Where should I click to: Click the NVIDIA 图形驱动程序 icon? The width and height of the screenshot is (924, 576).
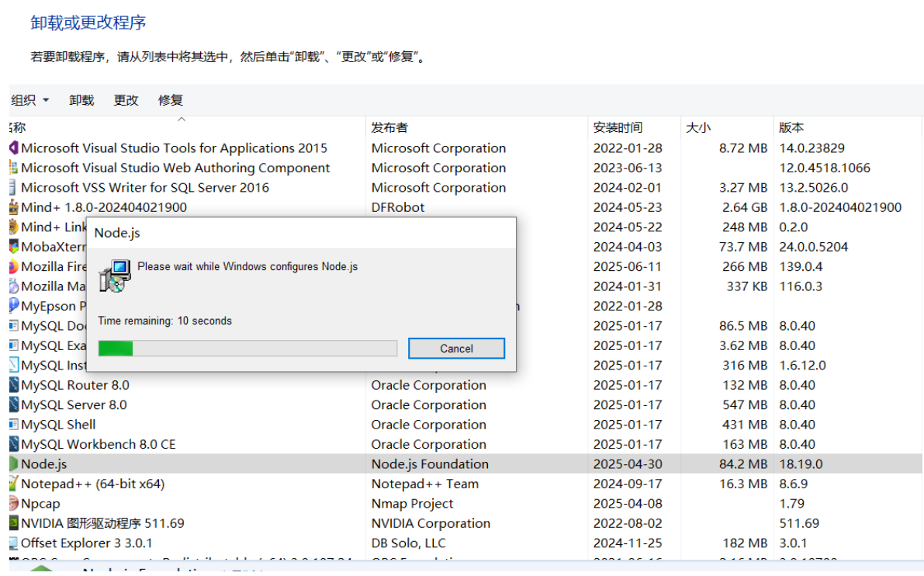point(13,523)
